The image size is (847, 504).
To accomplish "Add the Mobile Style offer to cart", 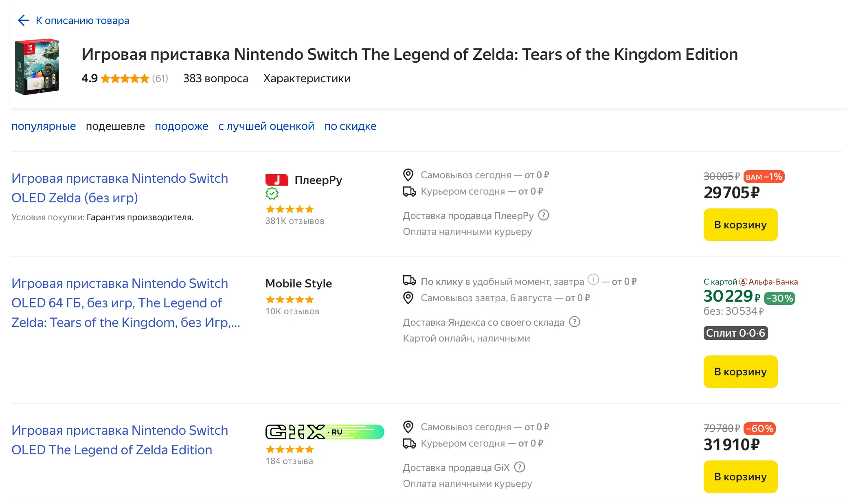I will (740, 372).
